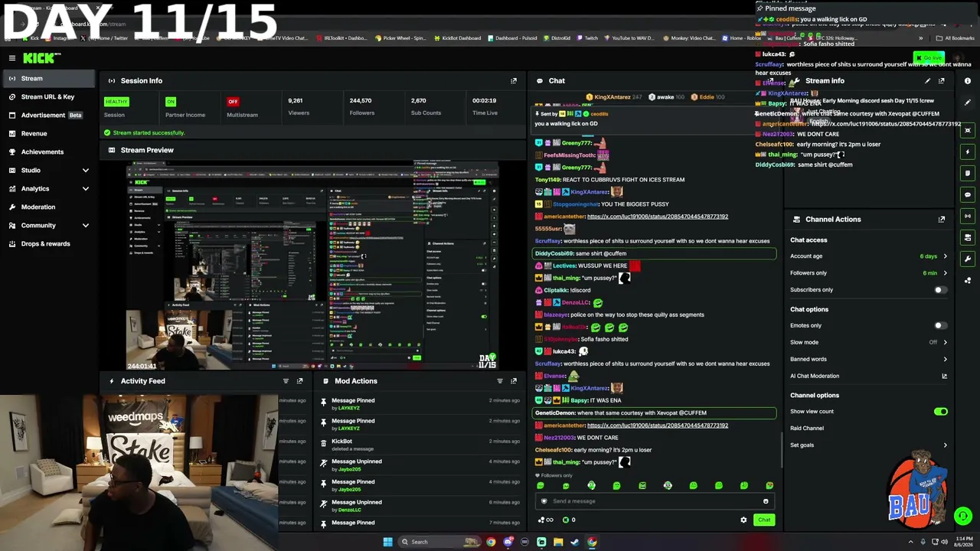Select the 244,570 Followers count
The image size is (980, 551).
pos(361,100)
